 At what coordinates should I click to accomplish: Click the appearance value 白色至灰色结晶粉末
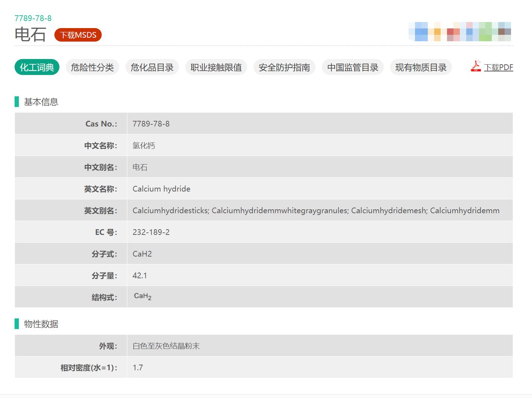coord(166,346)
